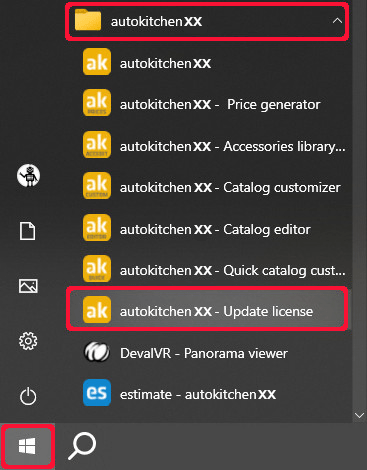Click the autokitchenXX folder entry
The height and width of the screenshot is (470, 367).
tap(207, 21)
